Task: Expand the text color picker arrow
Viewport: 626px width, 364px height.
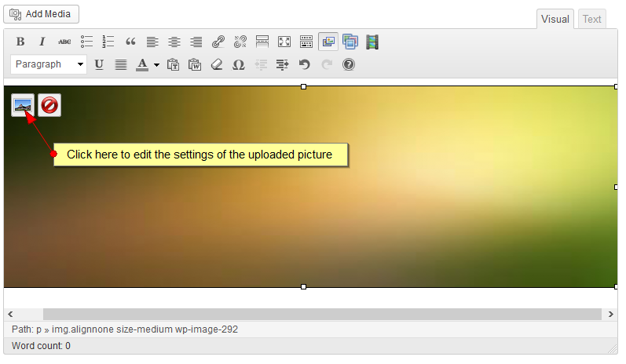Action: pyautogui.click(x=156, y=64)
